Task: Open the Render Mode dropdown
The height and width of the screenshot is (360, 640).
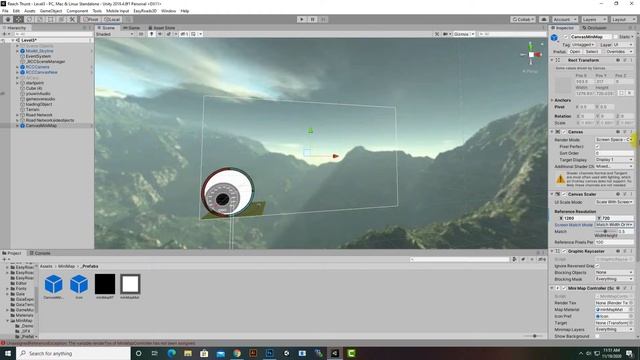Action: (614, 140)
